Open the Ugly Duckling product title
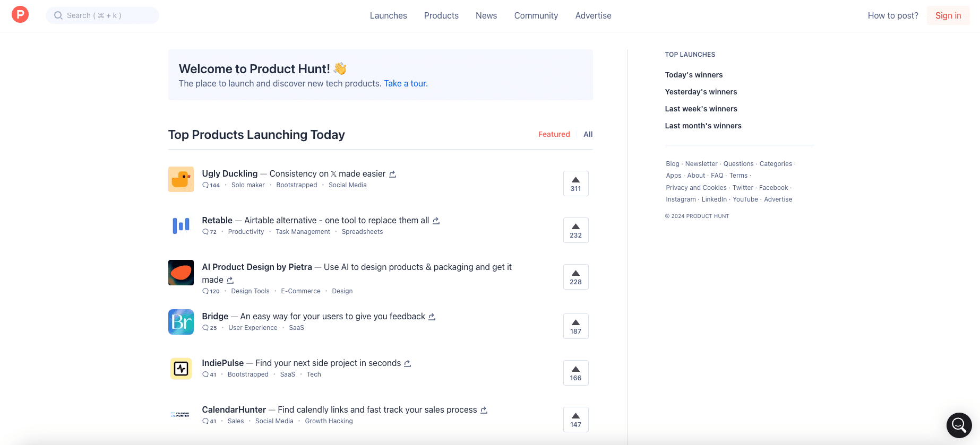This screenshot has height=445, width=980. click(x=230, y=173)
